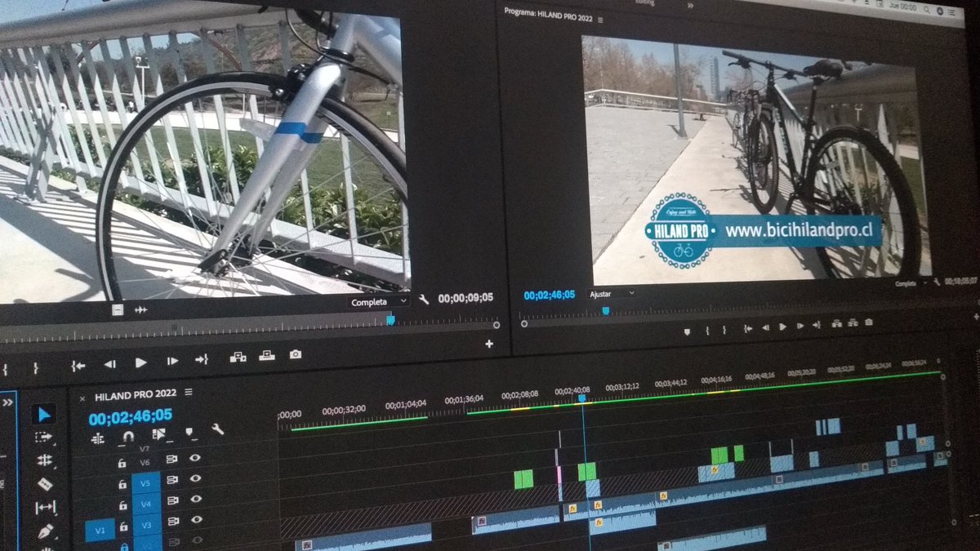Toggle lock on track V5
This screenshot has width=980, height=551.
(x=122, y=484)
